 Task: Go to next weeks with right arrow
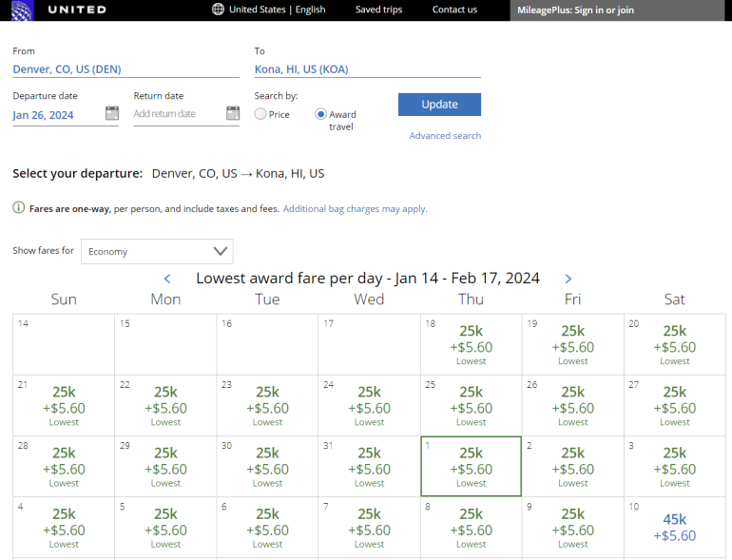568,279
